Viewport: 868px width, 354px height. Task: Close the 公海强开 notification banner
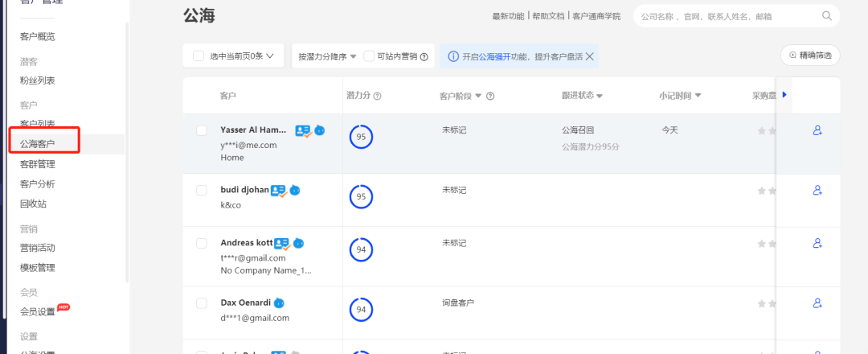tap(590, 56)
